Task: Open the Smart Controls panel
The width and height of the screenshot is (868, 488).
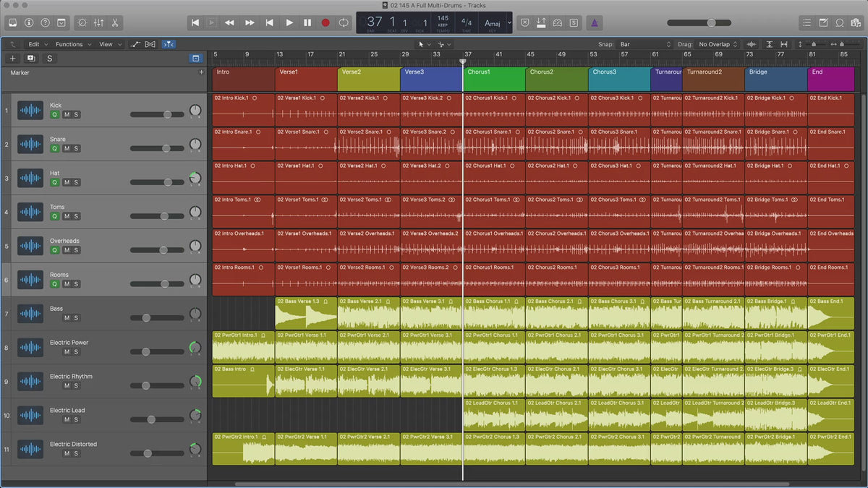Action: point(81,22)
